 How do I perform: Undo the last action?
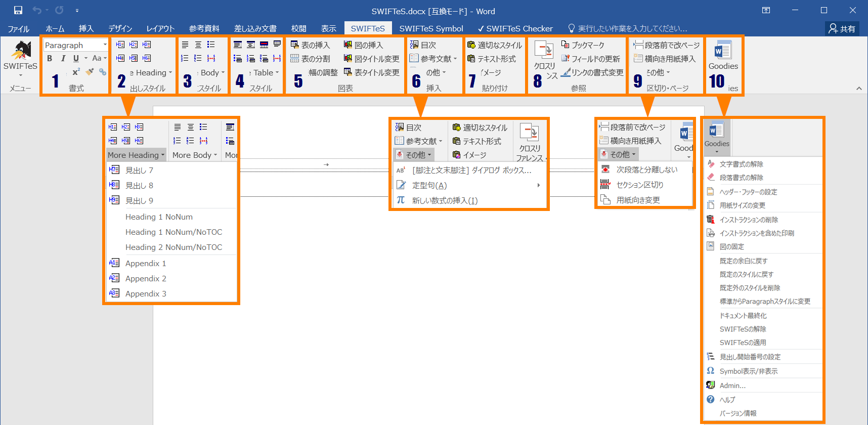[37, 10]
